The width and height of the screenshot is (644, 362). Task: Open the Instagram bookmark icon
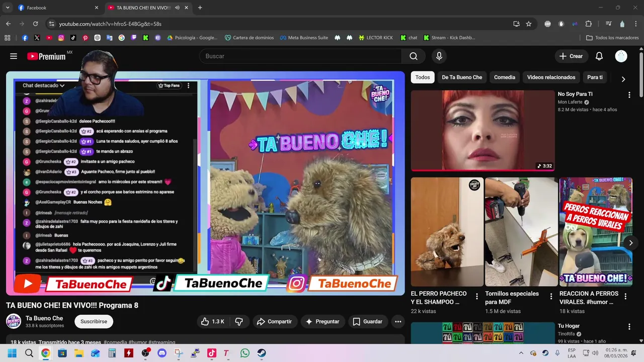[x=61, y=38]
